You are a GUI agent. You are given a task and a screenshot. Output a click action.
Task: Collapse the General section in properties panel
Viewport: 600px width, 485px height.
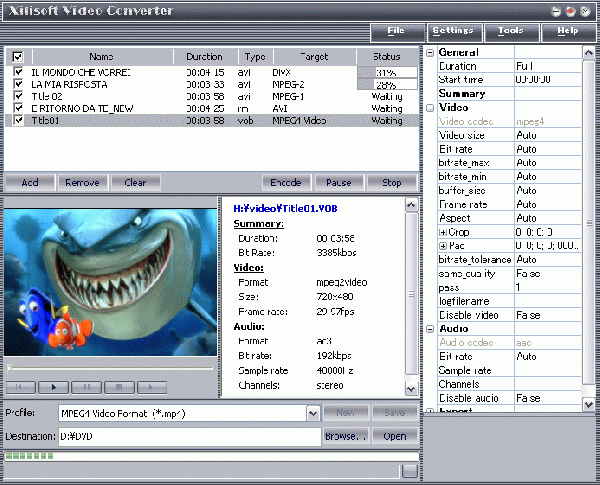pyautogui.click(x=430, y=52)
